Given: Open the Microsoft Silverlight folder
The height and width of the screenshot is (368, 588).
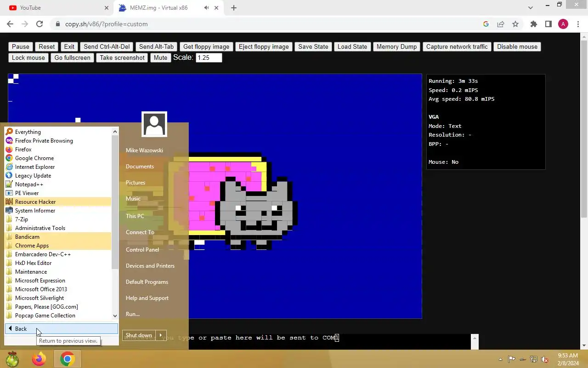Looking at the screenshot, I should tap(58, 298).
